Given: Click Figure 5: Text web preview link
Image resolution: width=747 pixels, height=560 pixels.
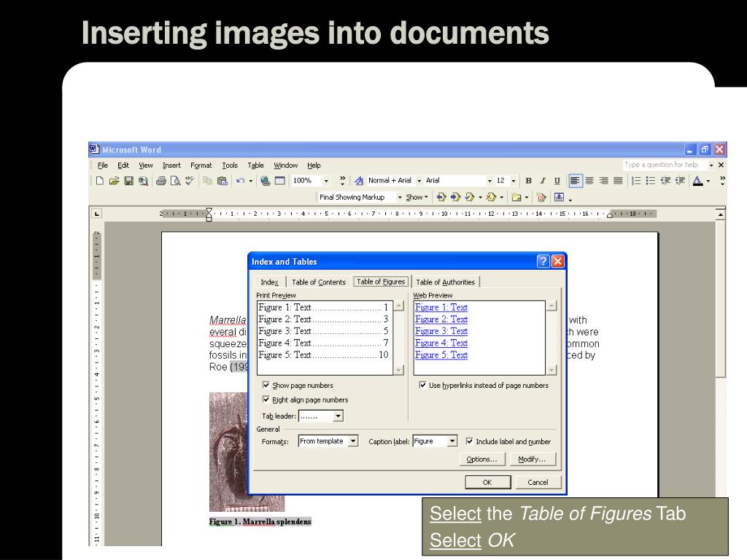Looking at the screenshot, I should pyautogui.click(x=441, y=355).
